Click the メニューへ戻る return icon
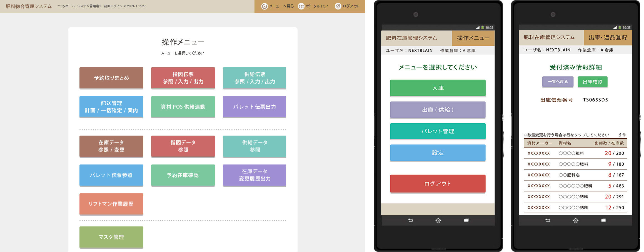 [264, 6]
